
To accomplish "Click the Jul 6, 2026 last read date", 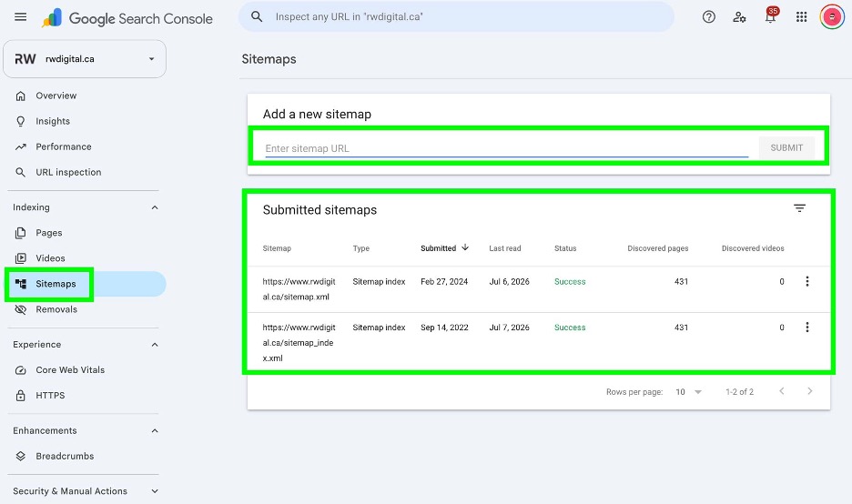I will pyautogui.click(x=509, y=281).
